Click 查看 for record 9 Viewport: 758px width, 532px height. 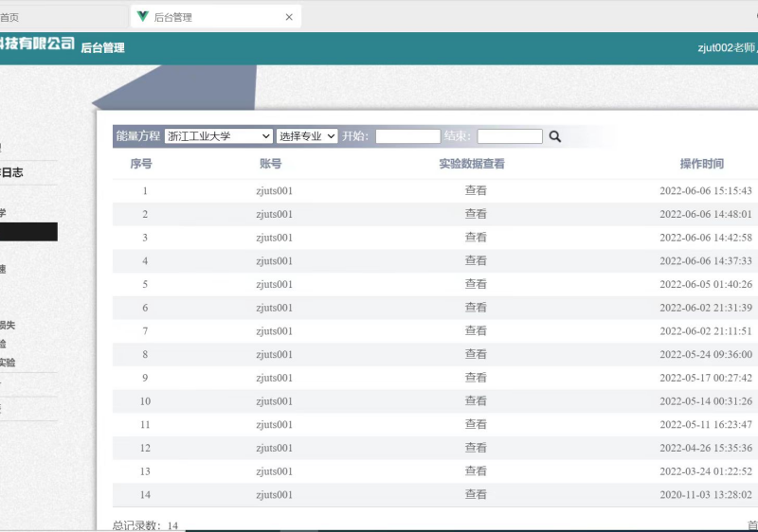click(x=476, y=378)
